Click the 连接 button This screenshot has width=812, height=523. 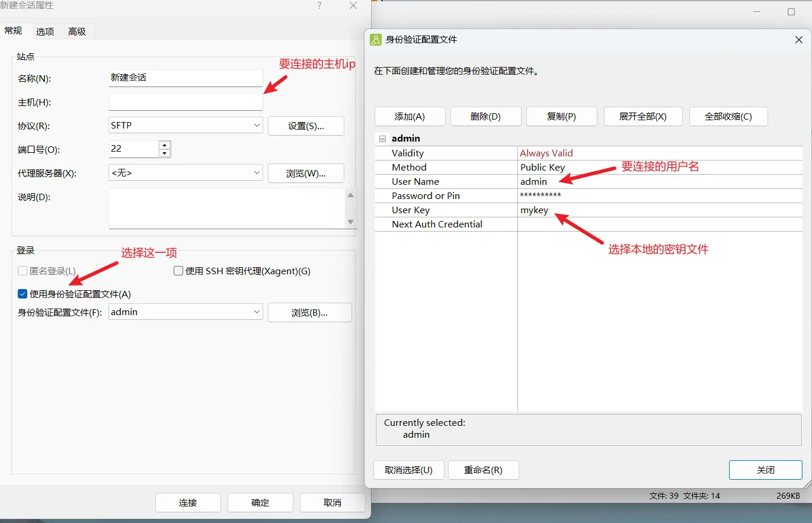(188, 502)
